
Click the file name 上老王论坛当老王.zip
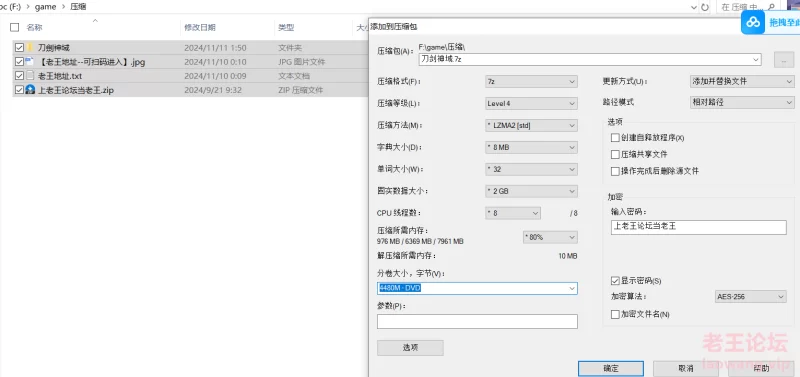pyautogui.click(x=76, y=90)
